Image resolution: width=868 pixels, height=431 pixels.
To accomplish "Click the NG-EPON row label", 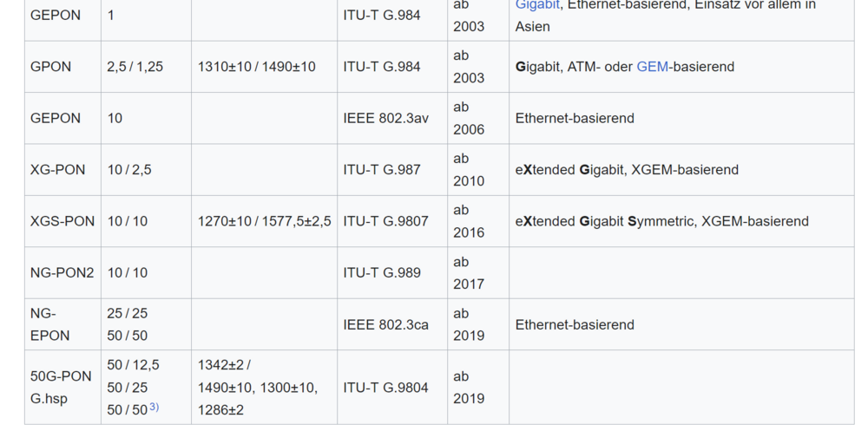I will (x=62, y=325).
